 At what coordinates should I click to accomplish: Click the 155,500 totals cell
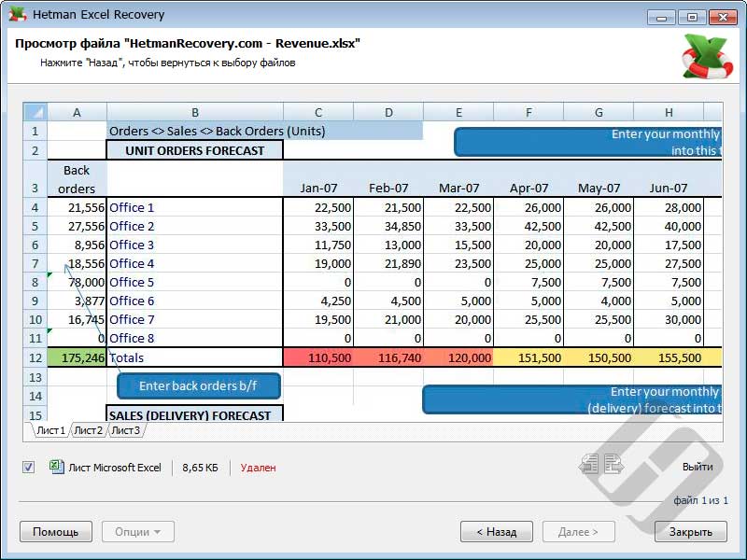(x=669, y=357)
